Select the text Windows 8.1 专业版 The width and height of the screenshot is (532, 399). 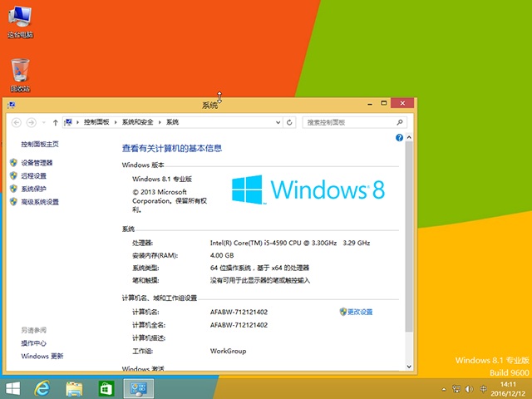click(x=162, y=179)
